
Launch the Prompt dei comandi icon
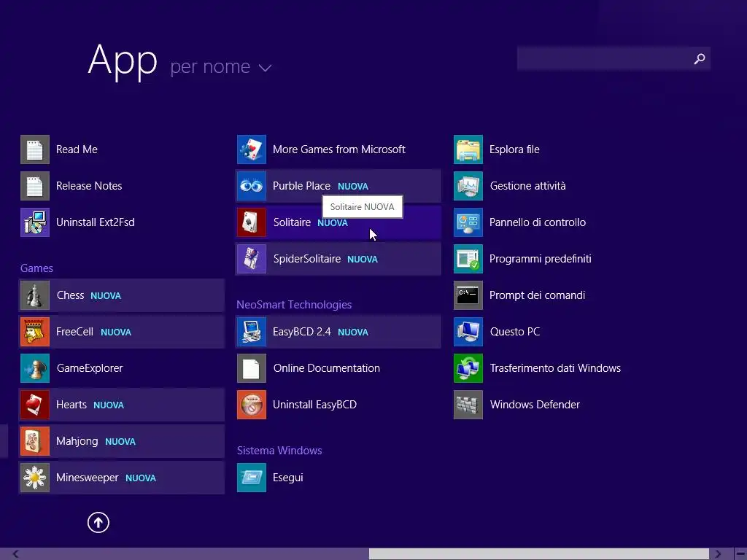tap(468, 295)
